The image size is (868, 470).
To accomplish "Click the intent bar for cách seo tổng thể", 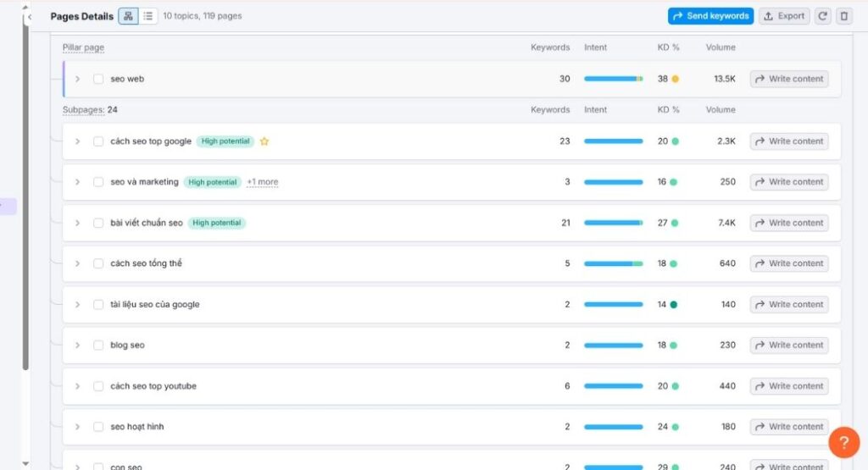I will [614, 263].
